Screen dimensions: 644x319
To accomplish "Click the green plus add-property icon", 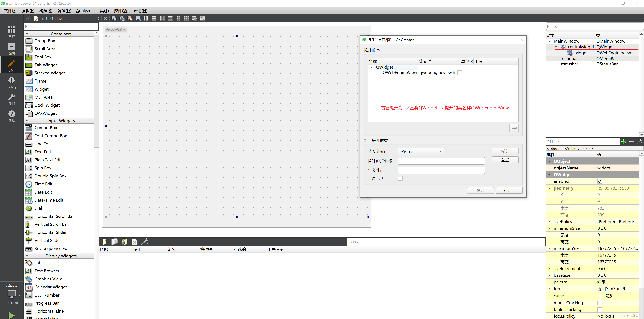I will 624,142.
